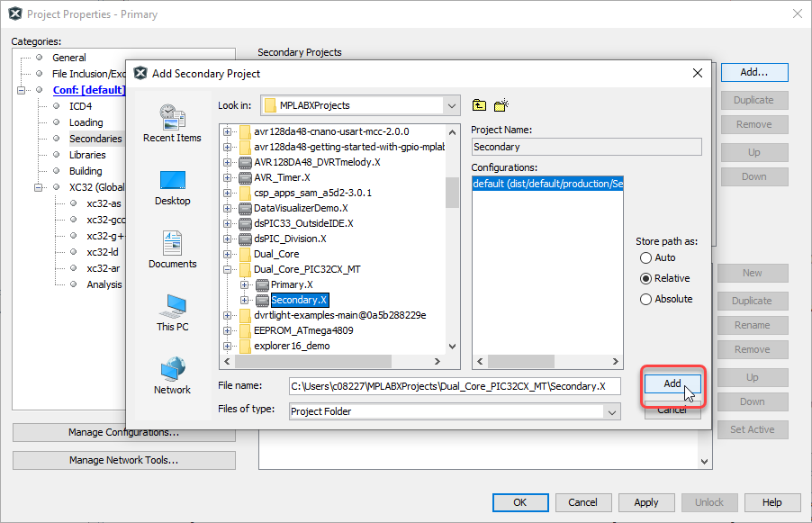The width and height of the screenshot is (812, 523).
Task: Expand the Secondary.X tree node
Action: pos(246,300)
